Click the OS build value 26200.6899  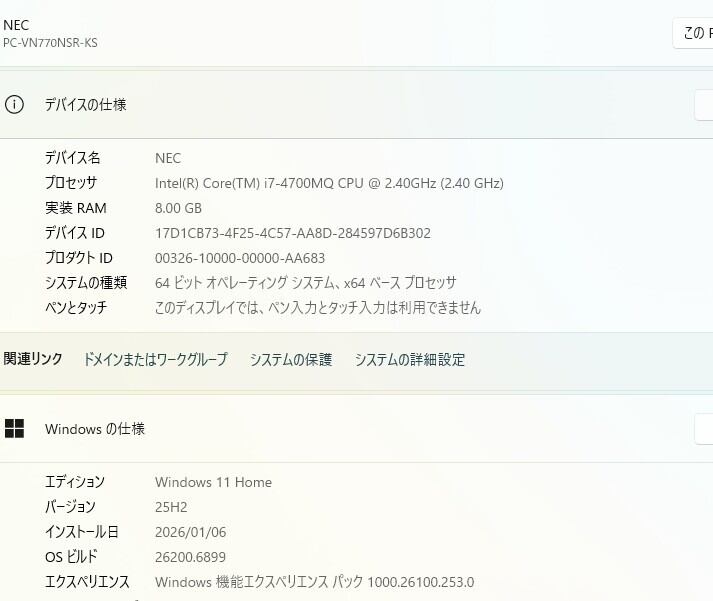[191, 557]
